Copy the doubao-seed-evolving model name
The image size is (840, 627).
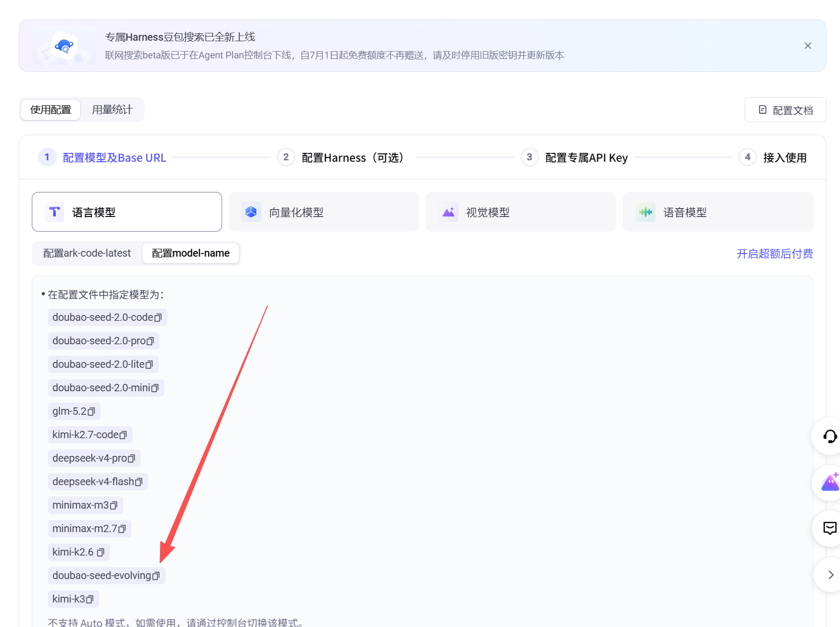point(156,576)
